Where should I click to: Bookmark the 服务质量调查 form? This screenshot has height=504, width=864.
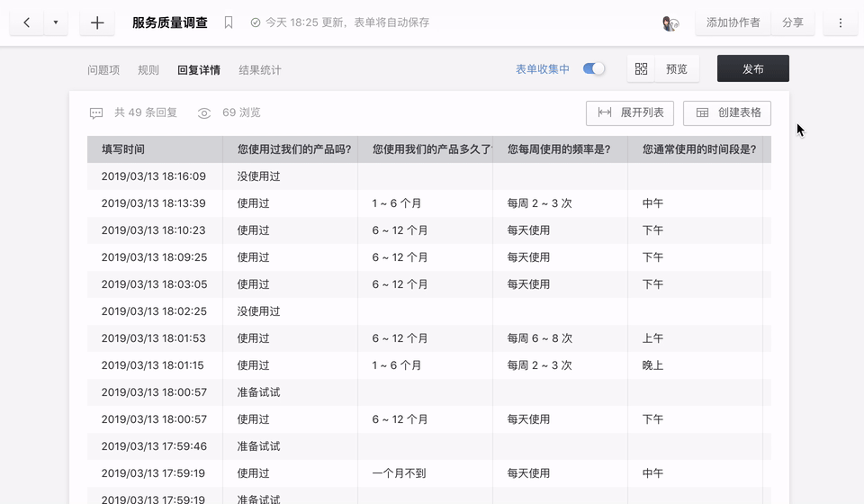point(228,22)
